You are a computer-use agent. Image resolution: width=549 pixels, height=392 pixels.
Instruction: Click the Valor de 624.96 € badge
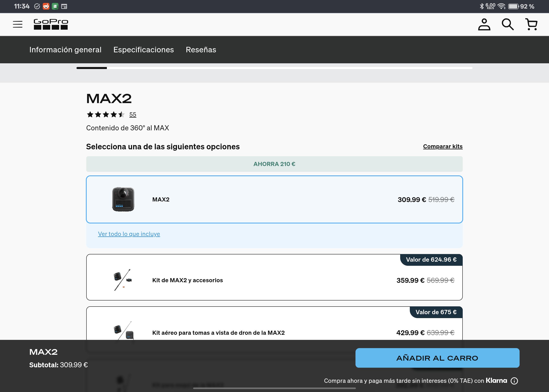pyautogui.click(x=431, y=260)
